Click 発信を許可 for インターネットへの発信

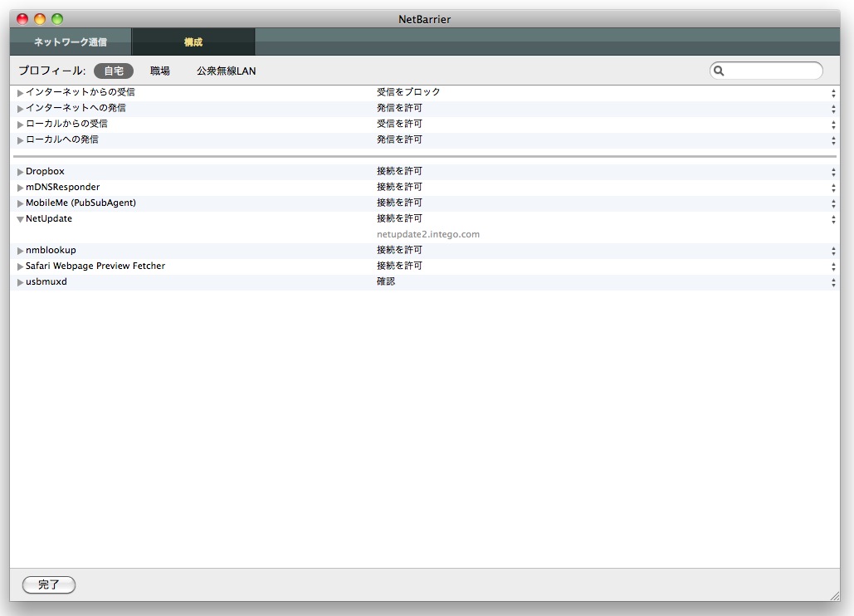tap(399, 108)
